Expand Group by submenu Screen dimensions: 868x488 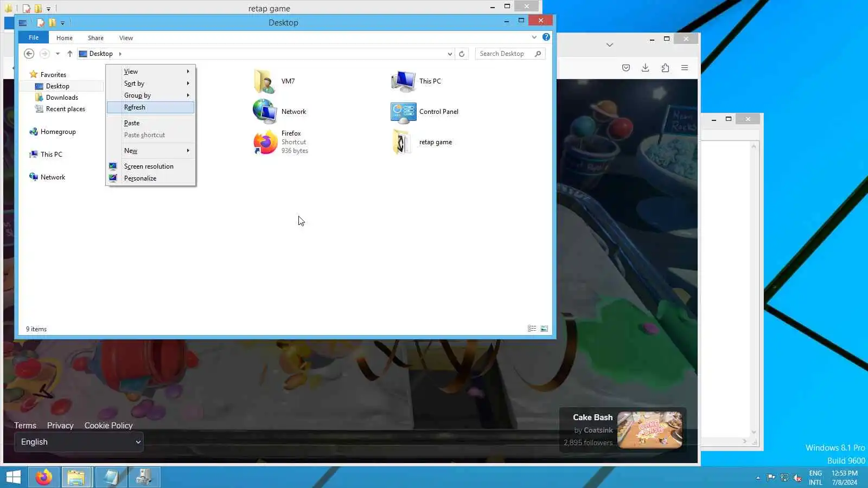click(151, 95)
